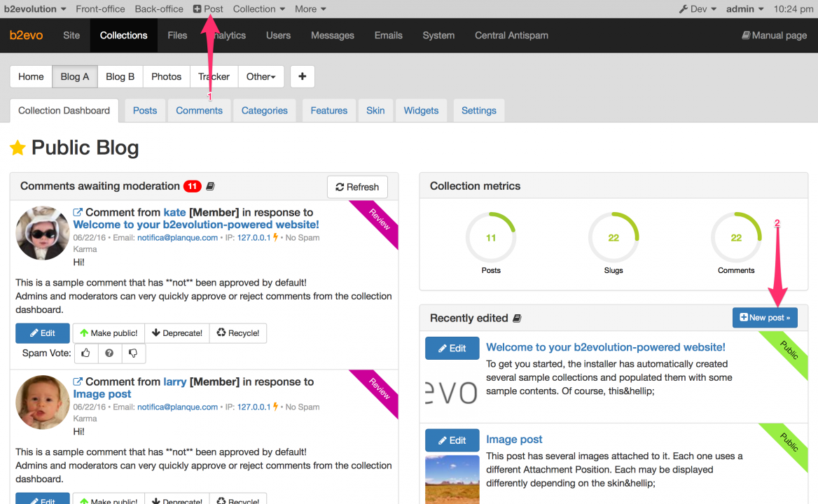Expand the Collection menu in top bar

(259, 9)
